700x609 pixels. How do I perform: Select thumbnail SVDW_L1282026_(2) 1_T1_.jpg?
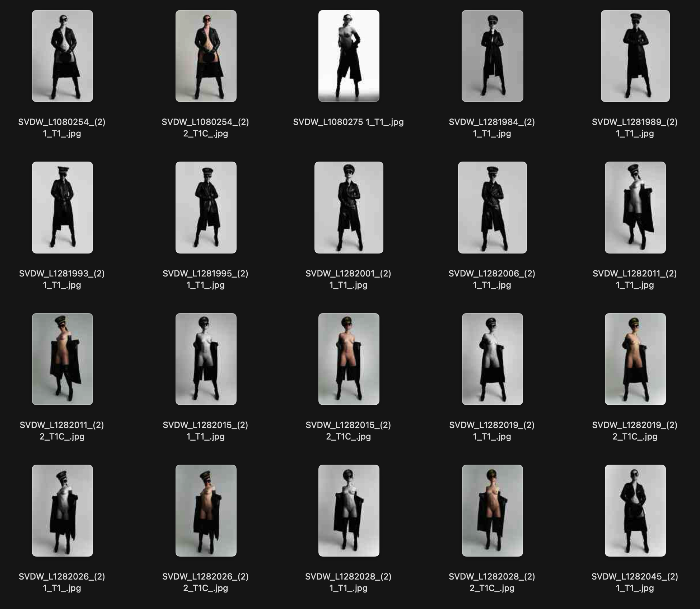click(x=62, y=511)
